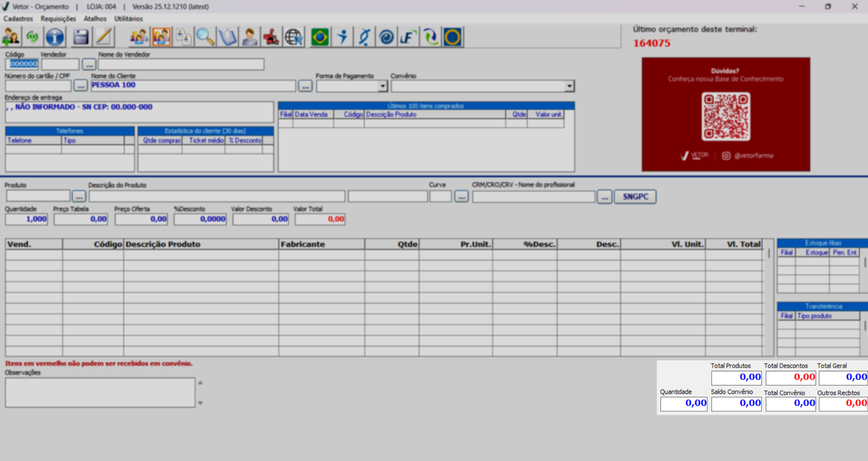Click the SNGPC button
The width and height of the screenshot is (868, 461).
click(x=635, y=197)
